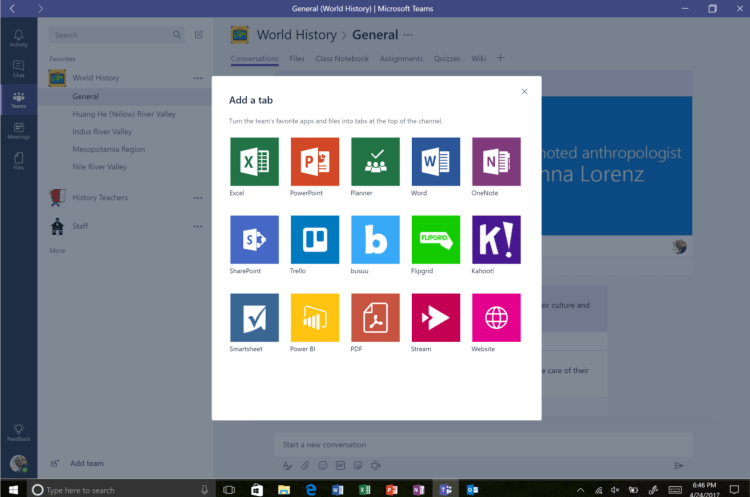This screenshot has width=750, height=497.
Task: Open Outlook from the Windows taskbar
Action: pyautogui.click(x=472, y=490)
